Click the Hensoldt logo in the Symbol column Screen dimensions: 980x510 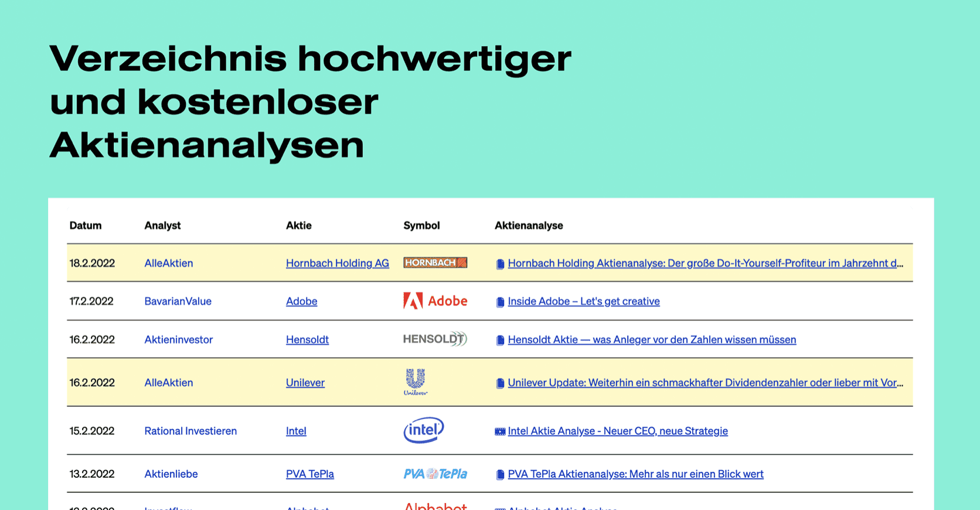pyautogui.click(x=435, y=339)
